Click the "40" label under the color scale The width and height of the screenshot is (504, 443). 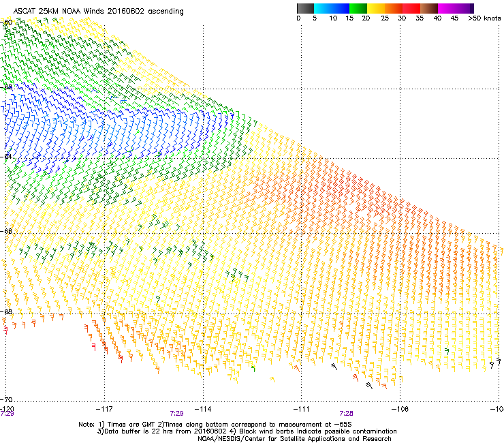coord(437,18)
